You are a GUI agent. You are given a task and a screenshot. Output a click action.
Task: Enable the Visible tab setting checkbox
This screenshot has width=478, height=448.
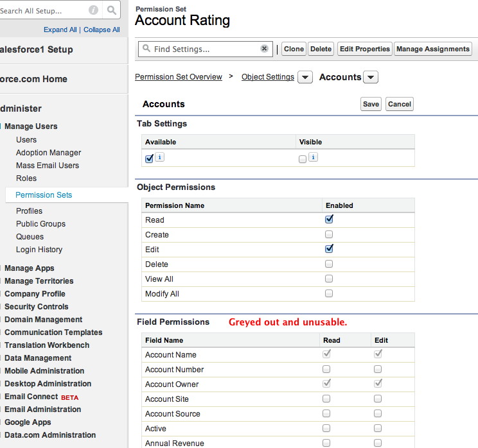[x=303, y=159]
